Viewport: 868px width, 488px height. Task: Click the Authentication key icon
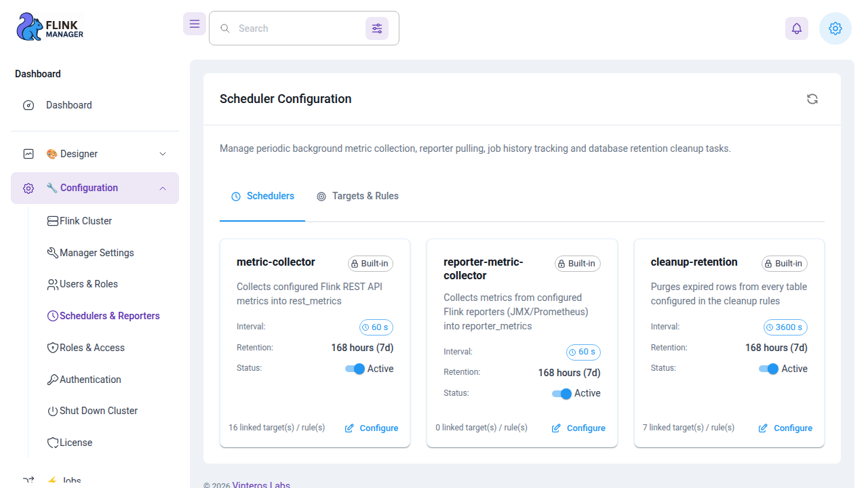[53, 380]
